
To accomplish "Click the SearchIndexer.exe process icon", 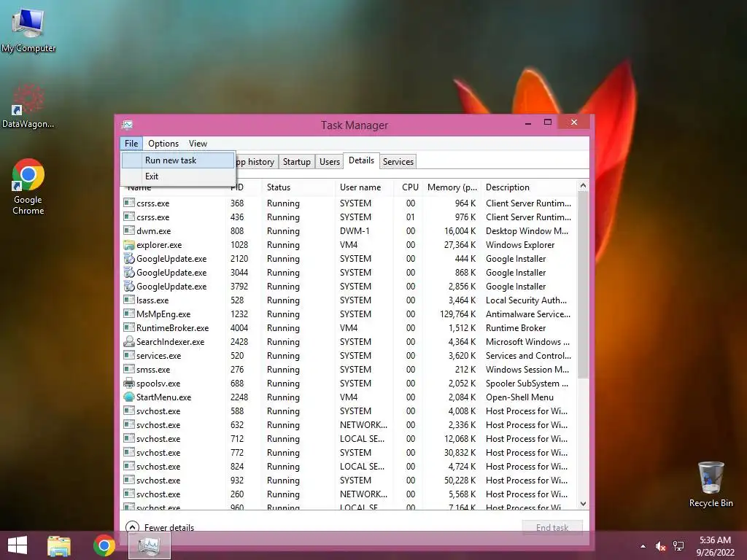I will [128, 341].
